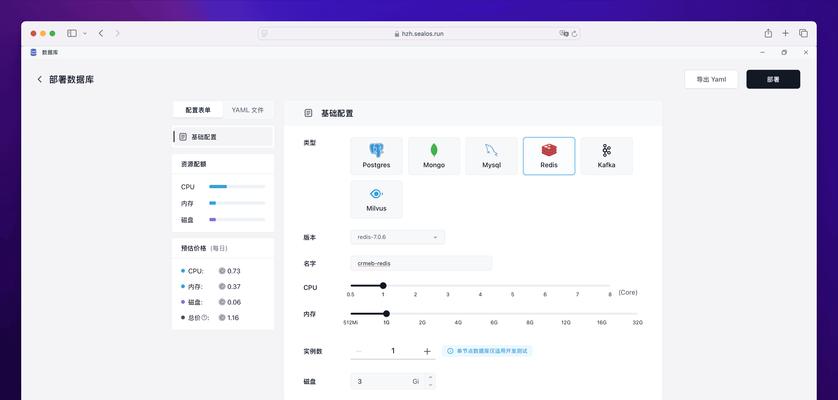Click the Safari sidebar toggle icon

pos(72,33)
